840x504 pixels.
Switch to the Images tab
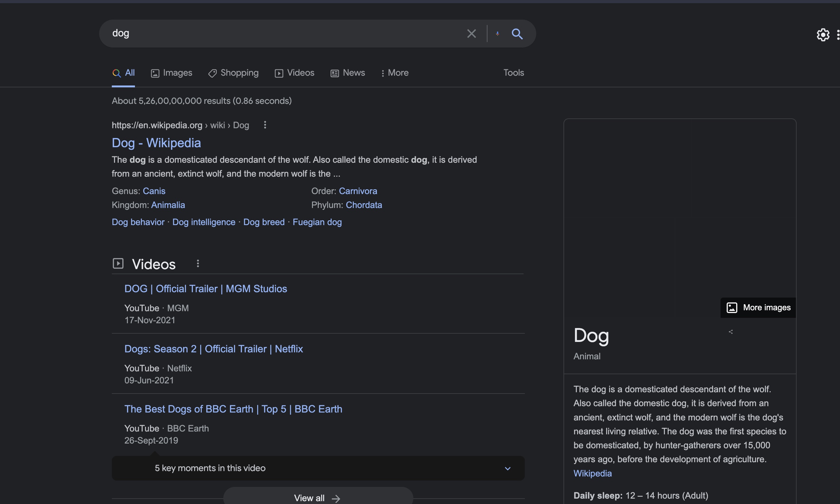(172, 73)
